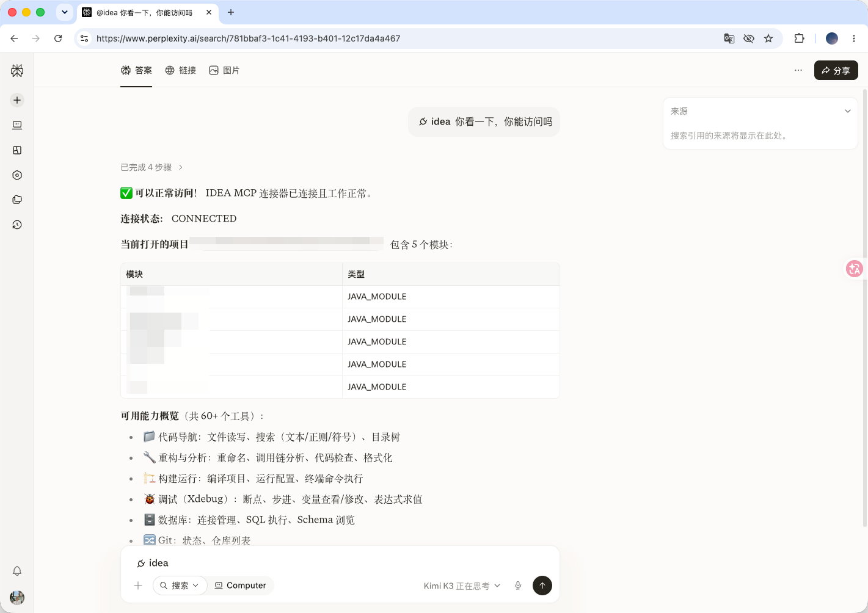This screenshot has height=613, width=868.
Task: Open the hexagon Discover icon in sidebar
Action: click(17, 175)
